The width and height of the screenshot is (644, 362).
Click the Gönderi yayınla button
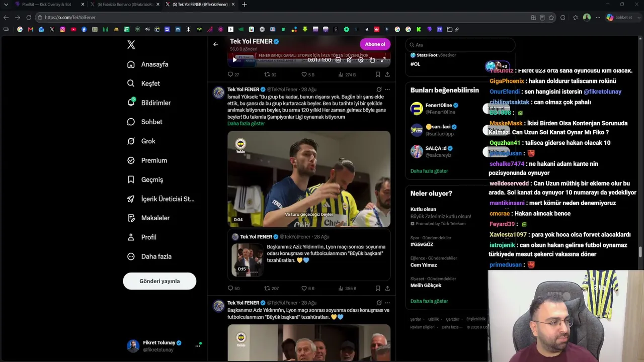[159, 281]
